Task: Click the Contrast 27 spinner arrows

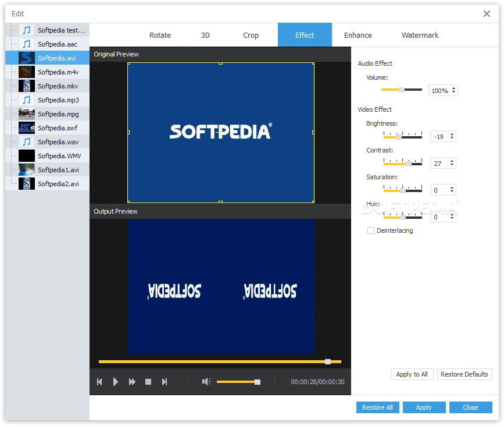Action: click(452, 163)
